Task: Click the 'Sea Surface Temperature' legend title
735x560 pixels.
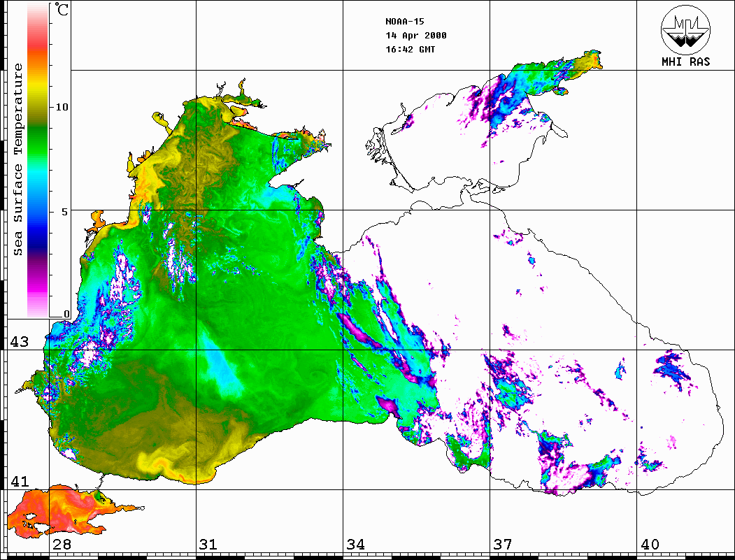Action: (17, 159)
